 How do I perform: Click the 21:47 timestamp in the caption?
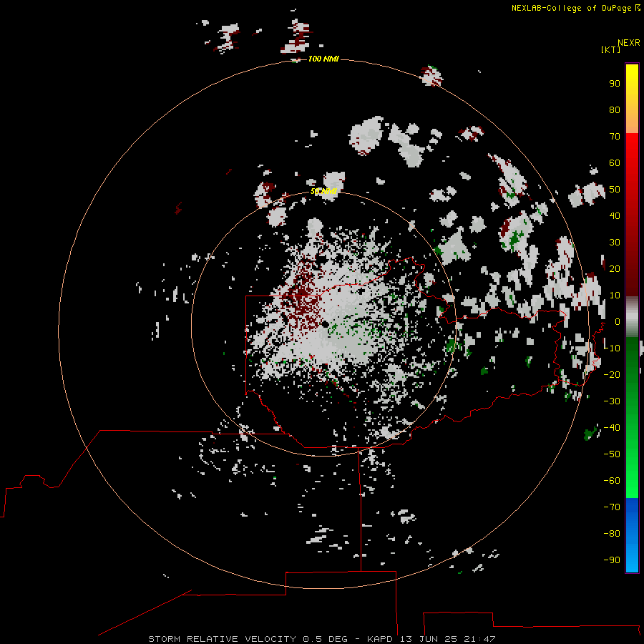coord(479,639)
